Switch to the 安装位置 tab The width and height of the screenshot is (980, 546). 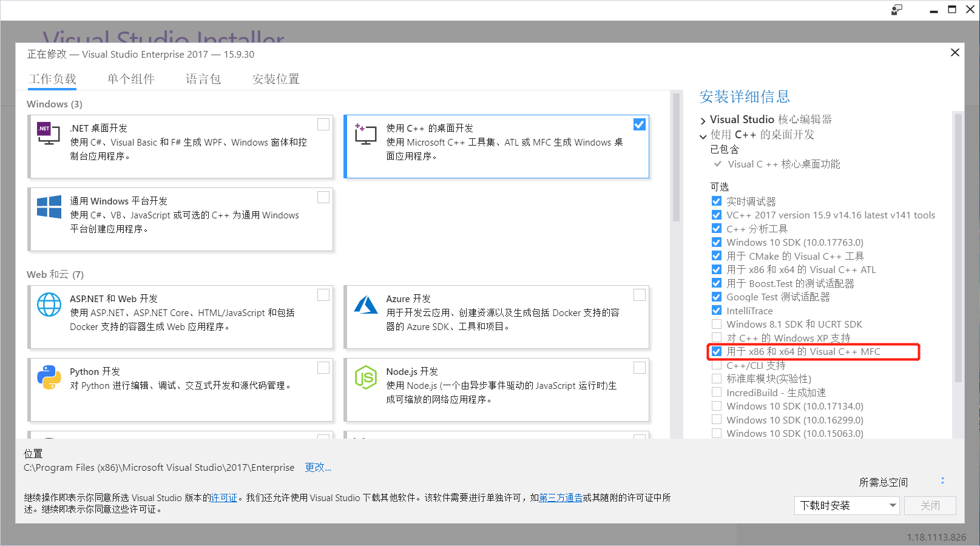click(276, 79)
